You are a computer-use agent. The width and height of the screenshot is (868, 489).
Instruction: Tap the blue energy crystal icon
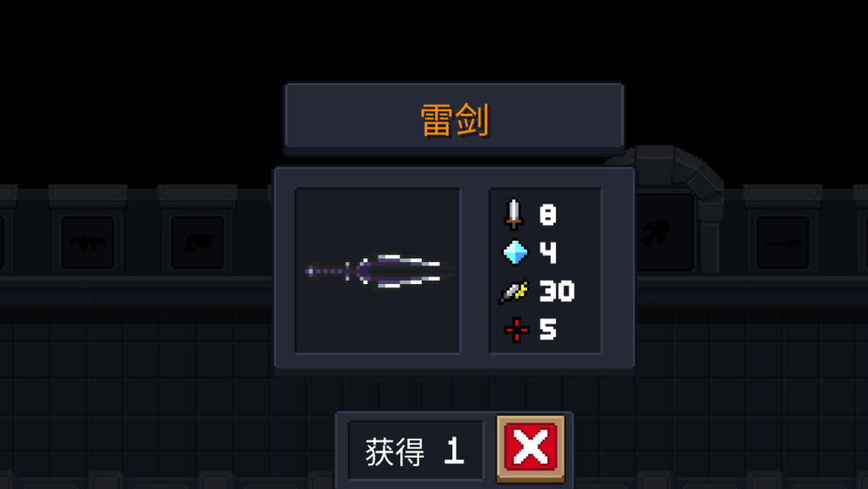(x=515, y=253)
